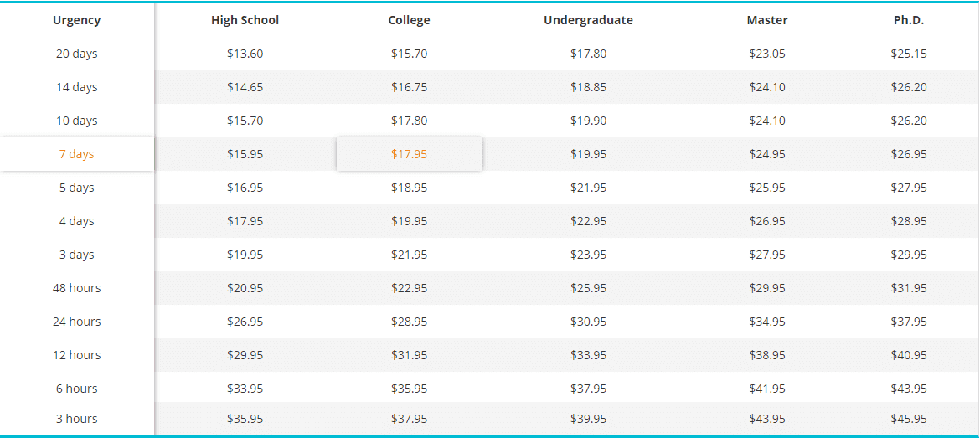Choose the $13.60 High School price
This screenshot has height=438, width=980.
[x=245, y=54]
